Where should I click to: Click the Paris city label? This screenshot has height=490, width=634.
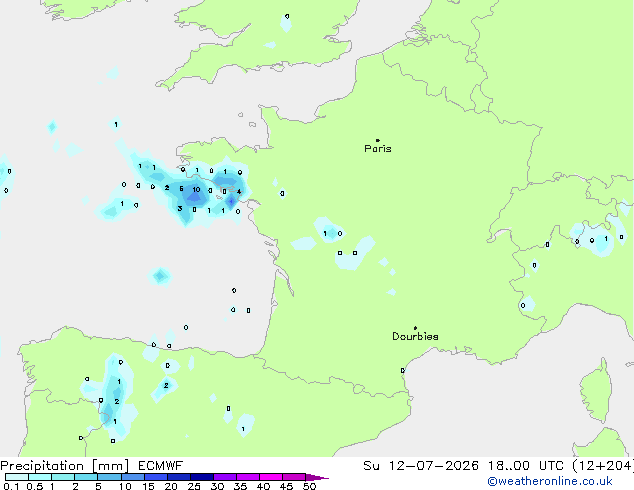(378, 149)
